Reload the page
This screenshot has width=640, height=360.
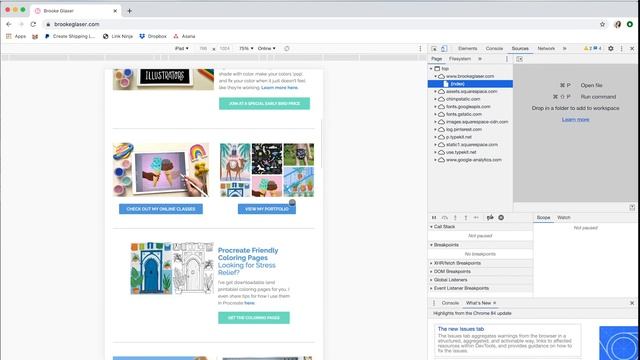coord(33,24)
